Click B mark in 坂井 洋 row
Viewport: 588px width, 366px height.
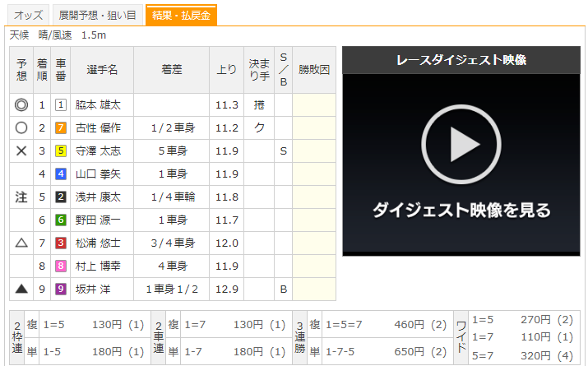coord(284,290)
